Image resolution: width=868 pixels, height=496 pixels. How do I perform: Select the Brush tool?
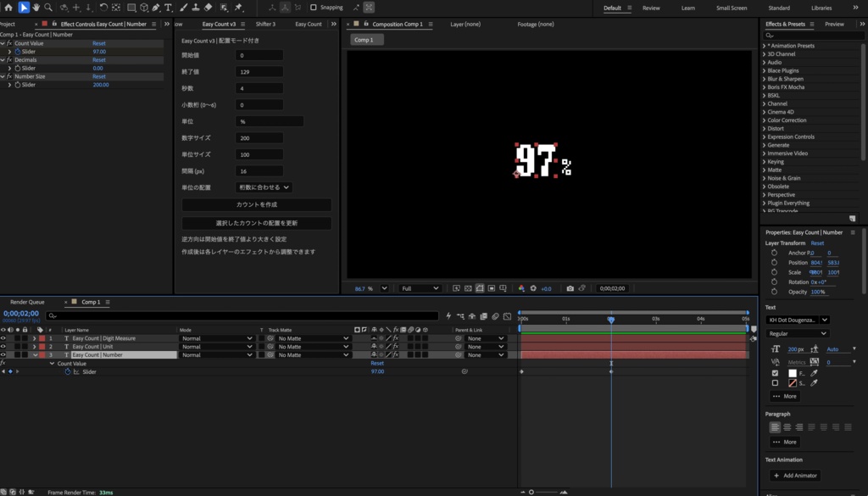pos(184,7)
